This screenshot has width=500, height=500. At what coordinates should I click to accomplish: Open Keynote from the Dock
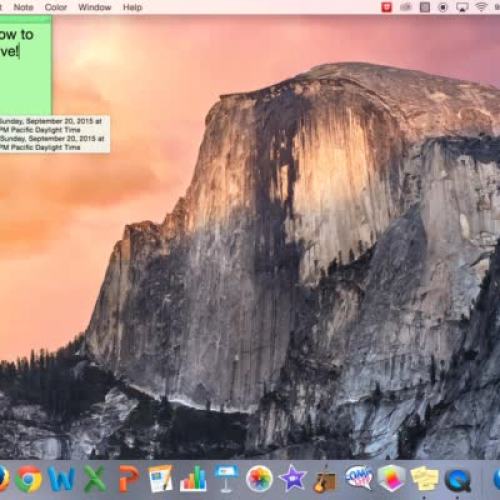click(226, 479)
